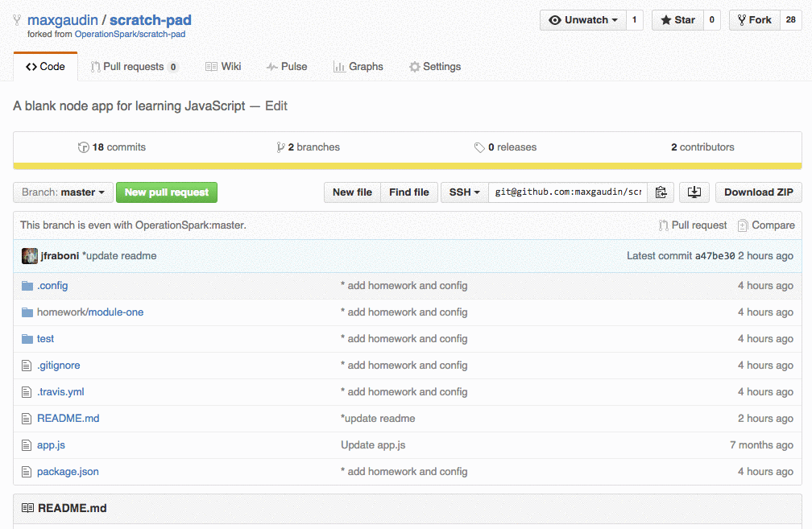Open the maxgaudin user link
This screenshot has width=812, height=529.
(63, 20)
